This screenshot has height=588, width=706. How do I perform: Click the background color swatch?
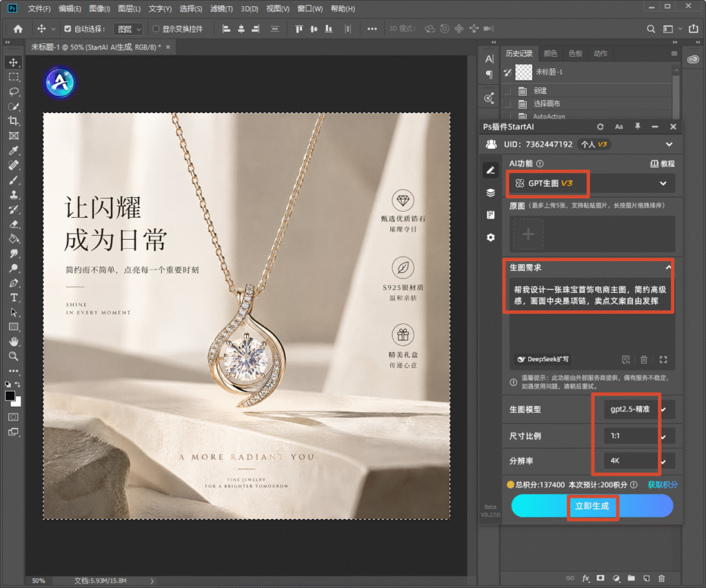tap(17, 402)
